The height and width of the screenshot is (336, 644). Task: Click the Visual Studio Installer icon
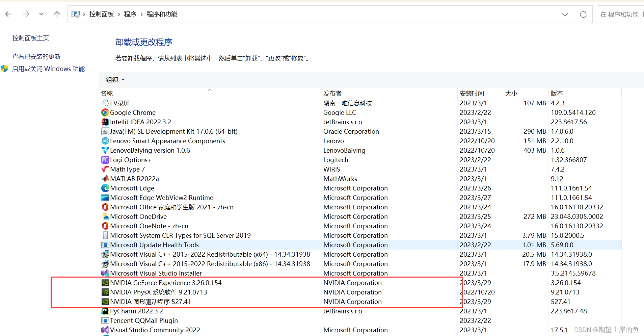105,273
